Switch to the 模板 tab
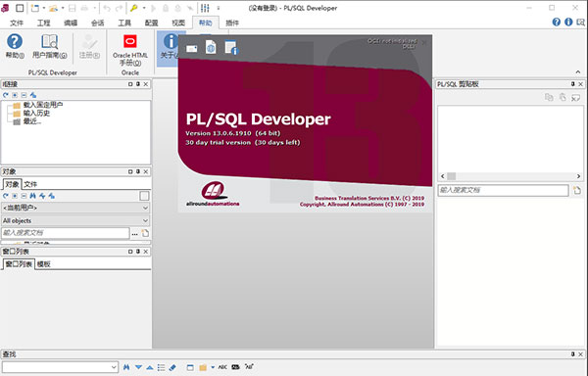 tap(43, 264)
